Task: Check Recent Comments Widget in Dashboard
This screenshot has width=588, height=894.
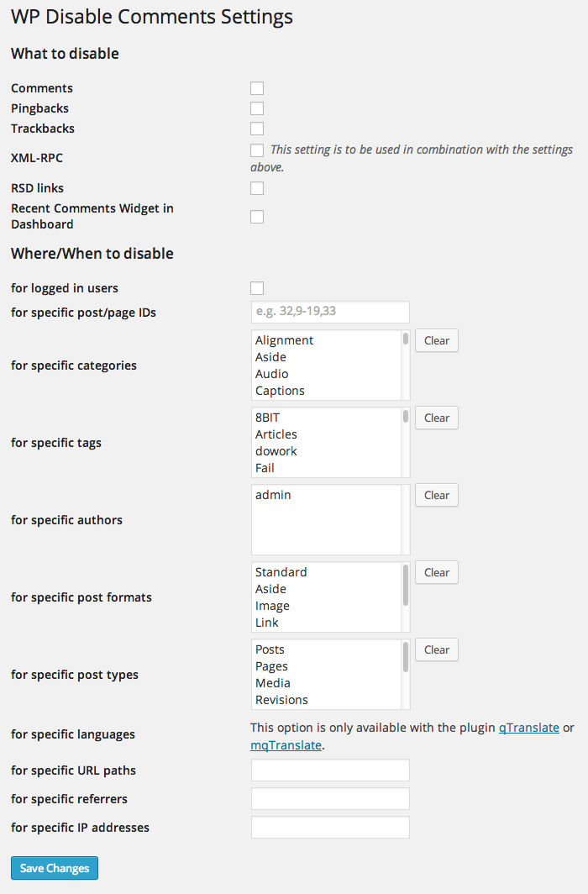Action: click(257, 217)
